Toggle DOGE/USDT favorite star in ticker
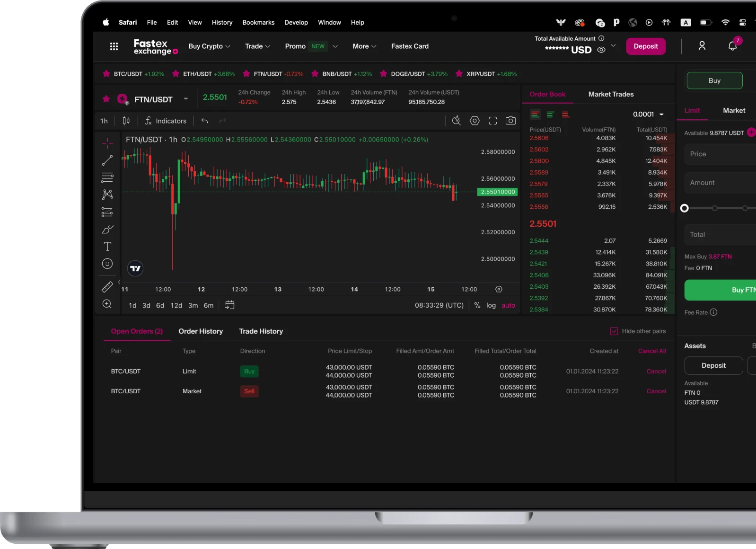The width and height of the screenshot is (756, 549). click(383, 74)
